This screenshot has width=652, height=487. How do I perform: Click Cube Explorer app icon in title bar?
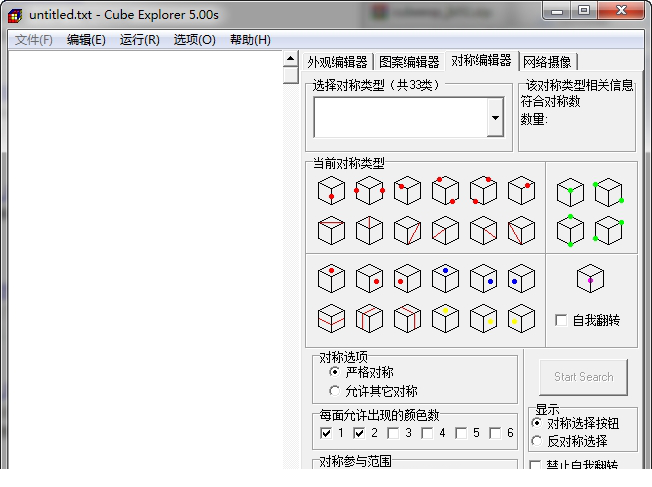point(15,15)
